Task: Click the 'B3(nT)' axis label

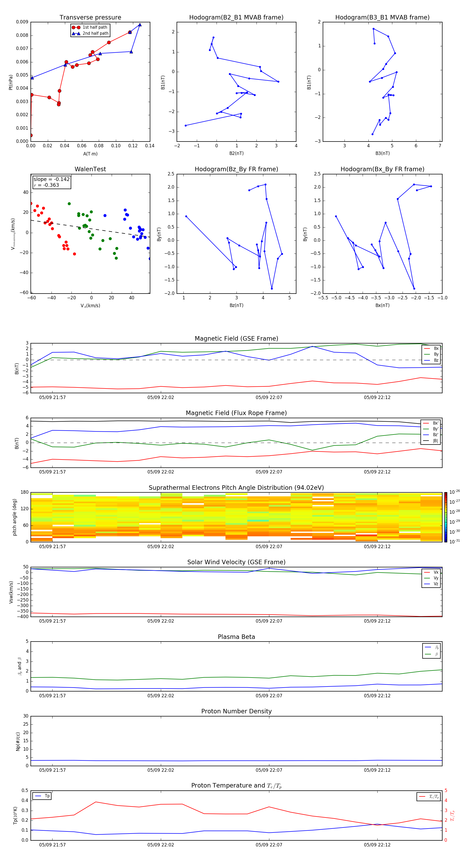Action: pyautogui.click(x=382, y=153)
